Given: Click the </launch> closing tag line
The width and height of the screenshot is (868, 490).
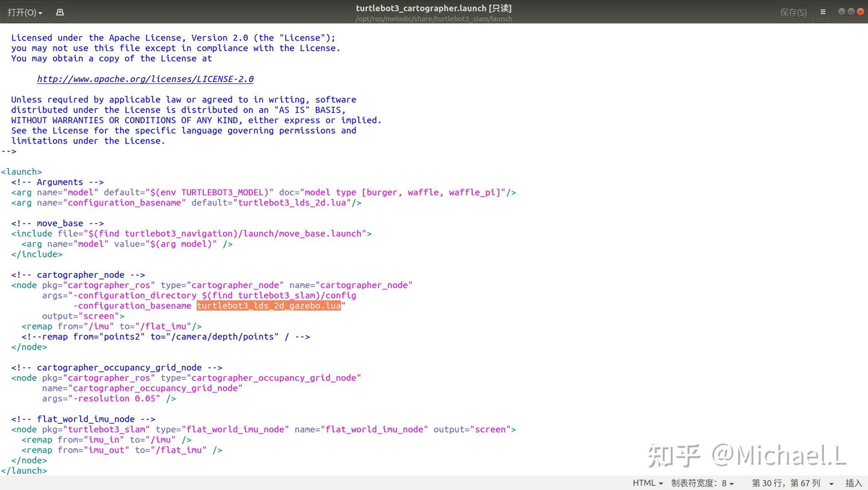Looking at the screenshot, I should pos(24,470).
